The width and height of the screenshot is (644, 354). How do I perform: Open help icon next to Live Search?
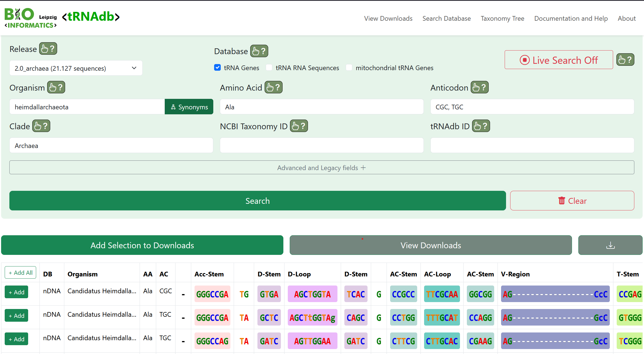[x=625, y=60]
